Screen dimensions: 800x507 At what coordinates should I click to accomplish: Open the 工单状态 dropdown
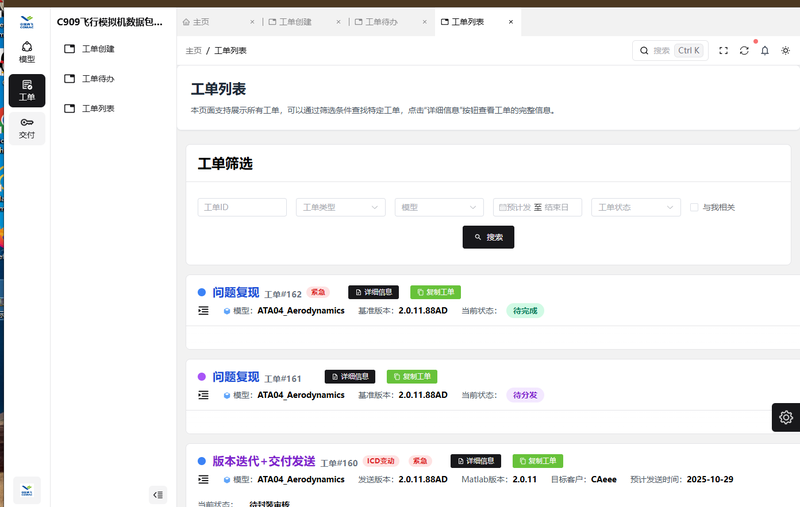636,207
